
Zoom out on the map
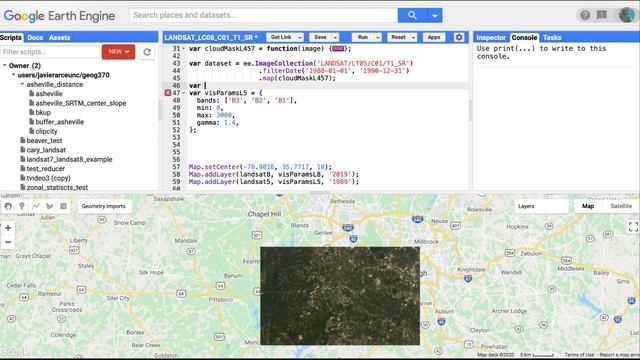tap(8, 242)
